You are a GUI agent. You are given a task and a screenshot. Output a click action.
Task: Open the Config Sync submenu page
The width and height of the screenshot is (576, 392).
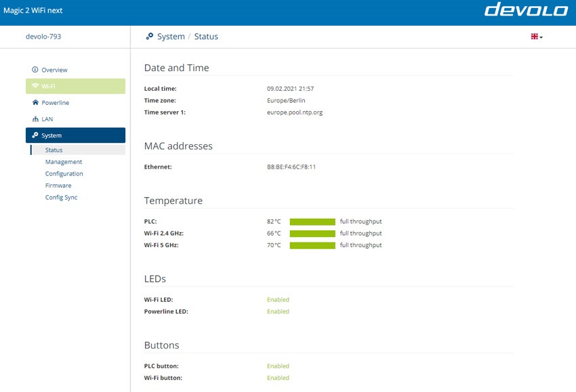61,198
